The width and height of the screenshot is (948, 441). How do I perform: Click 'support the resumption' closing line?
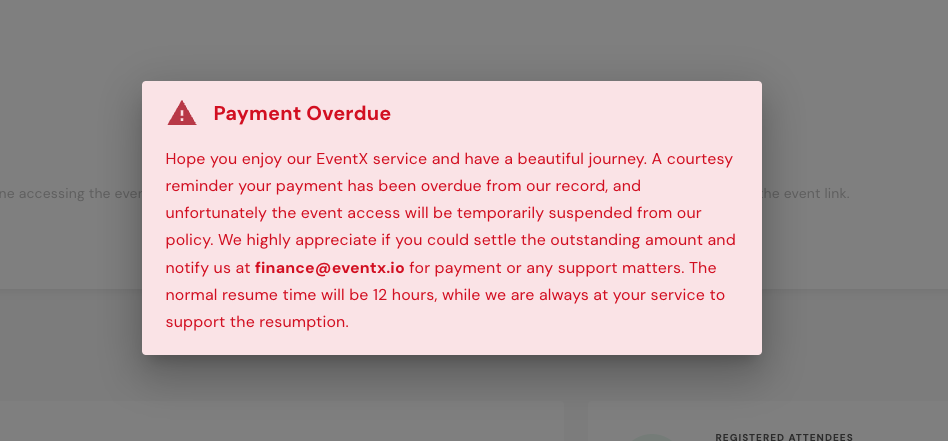point(257,322)
